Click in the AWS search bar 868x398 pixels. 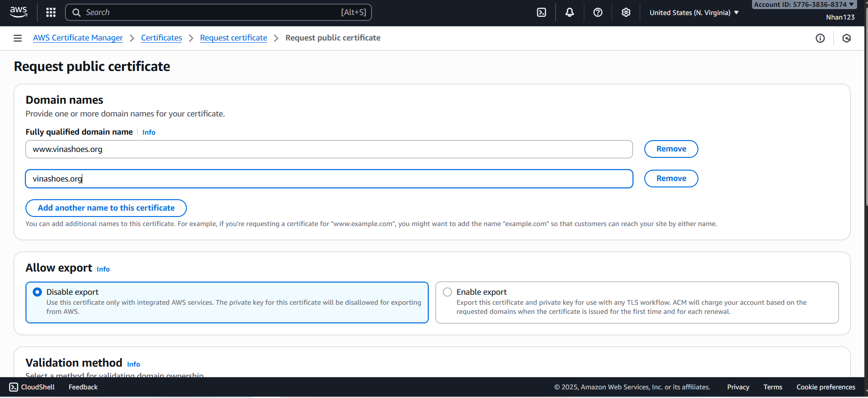[x=218, y=12]
